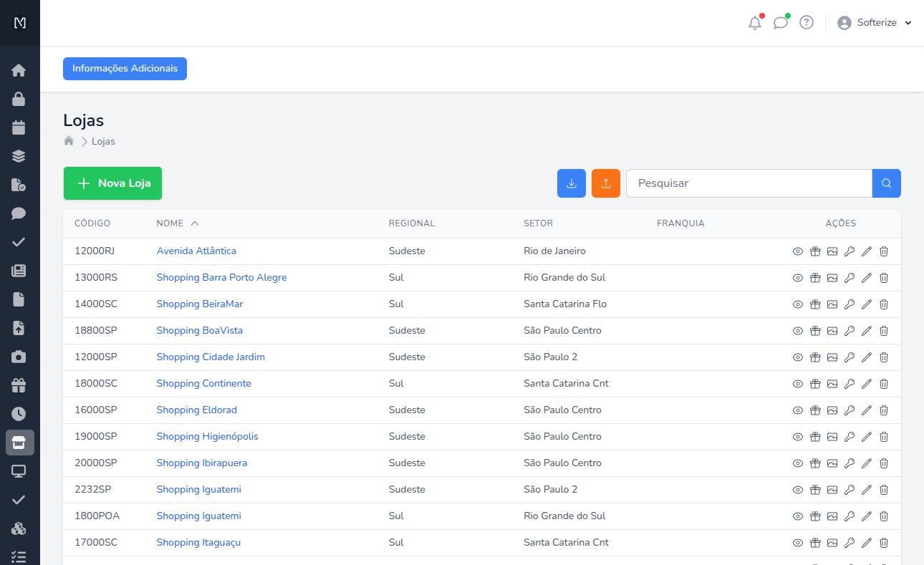
Task: Click the blue import/download icon above the table
Action: click(571, 183)
